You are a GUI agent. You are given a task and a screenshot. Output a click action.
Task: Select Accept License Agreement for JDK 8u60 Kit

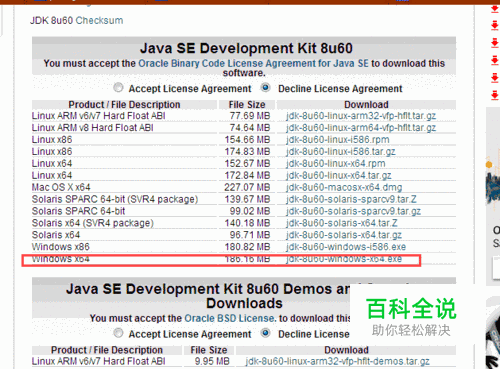click(x=118, y=88)
